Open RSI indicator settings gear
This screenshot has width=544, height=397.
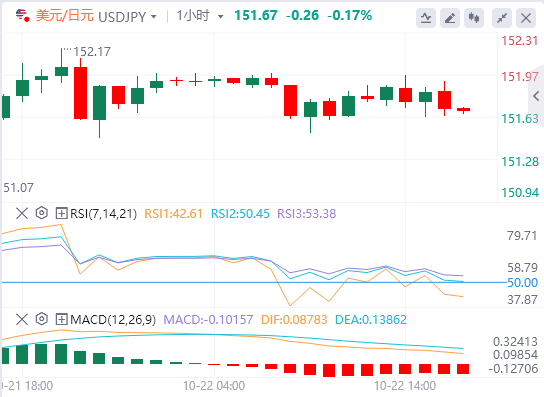click(42, 213)
